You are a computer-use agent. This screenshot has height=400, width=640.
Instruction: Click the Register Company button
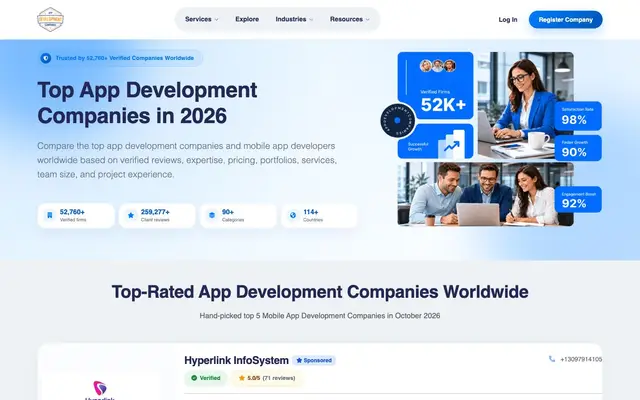[565, 20]
